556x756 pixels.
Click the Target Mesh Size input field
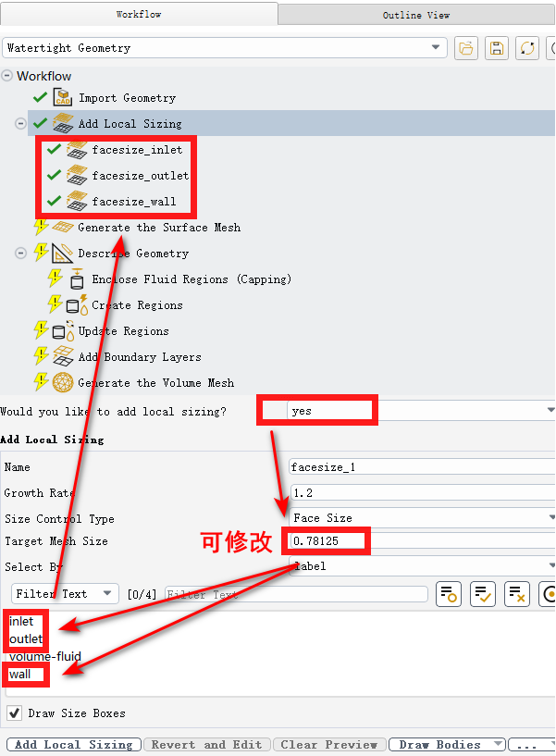[x=423, y=540]
